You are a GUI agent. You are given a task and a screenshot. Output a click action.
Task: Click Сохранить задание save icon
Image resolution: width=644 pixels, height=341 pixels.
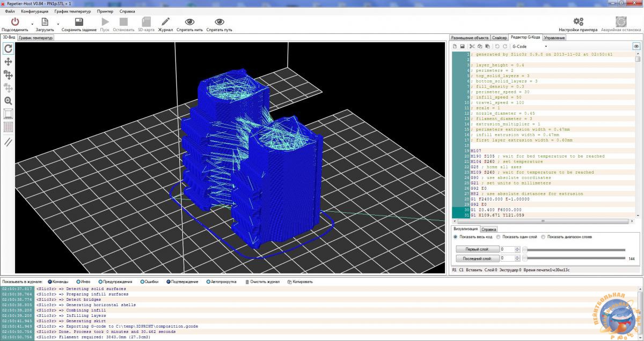pos(79,21)
